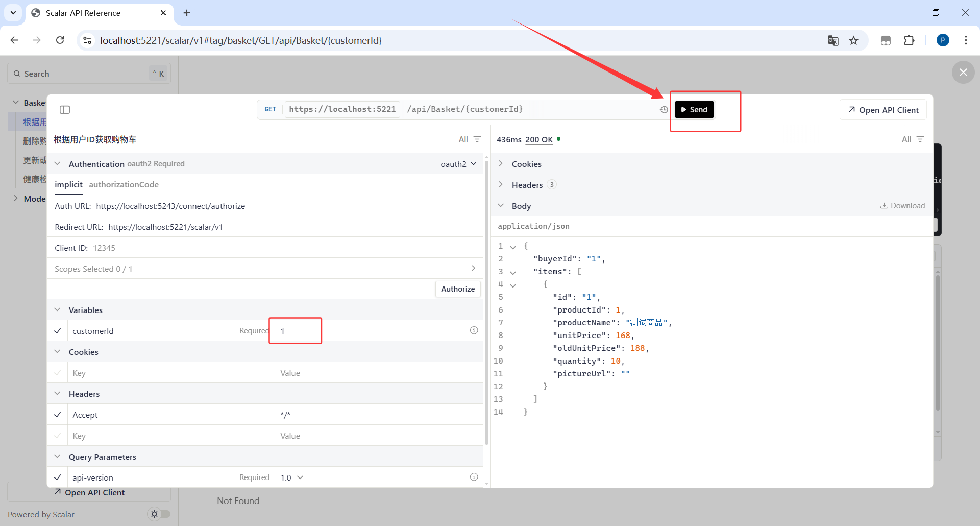Collapse the request Cookies section
980x526 pixels.
(x=57, y=352)
